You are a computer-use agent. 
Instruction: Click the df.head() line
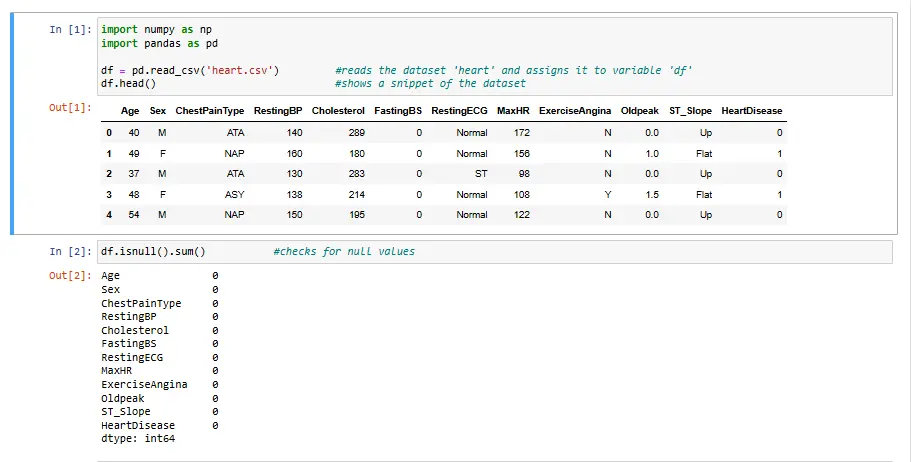128,84
